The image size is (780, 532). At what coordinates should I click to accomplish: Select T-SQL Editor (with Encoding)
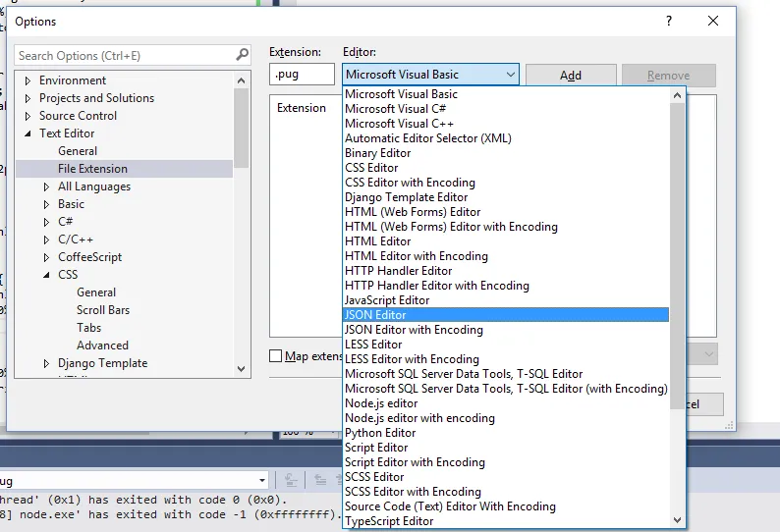point(506,389)
